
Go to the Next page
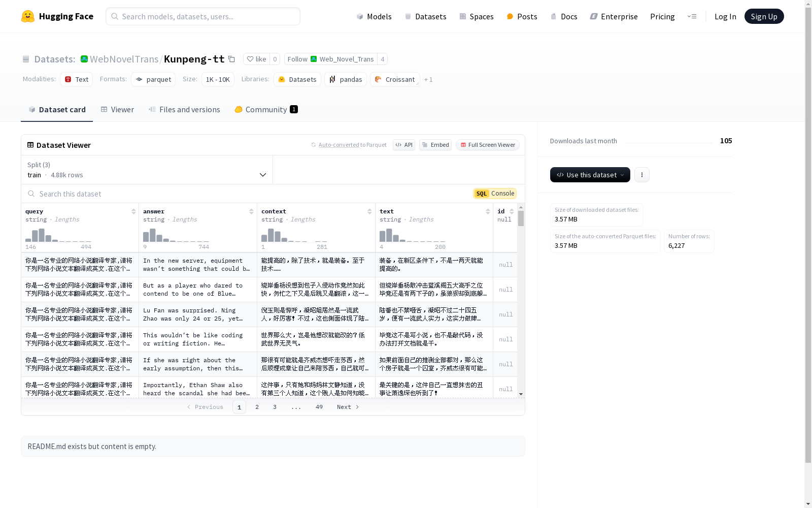[x=348, y=407]
